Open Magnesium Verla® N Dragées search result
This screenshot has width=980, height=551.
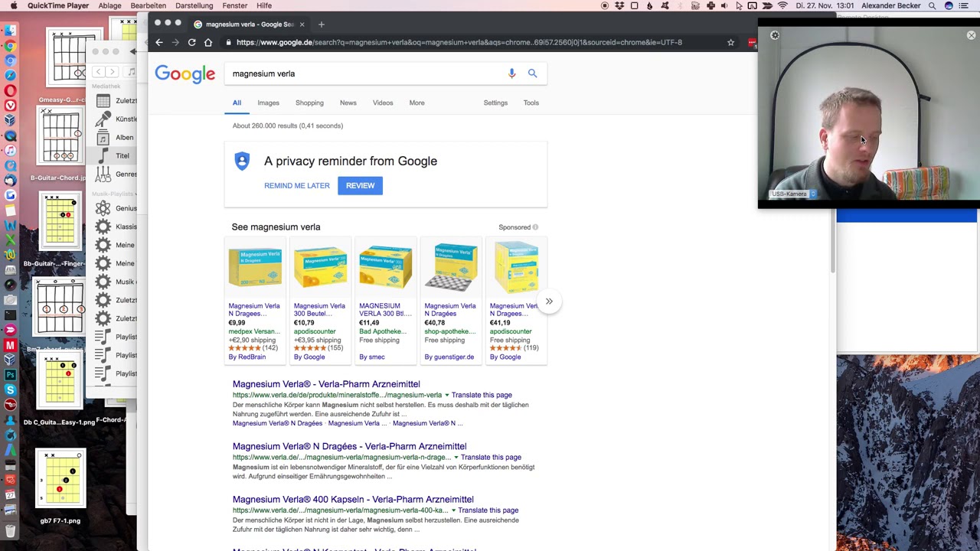pos(349,446)
